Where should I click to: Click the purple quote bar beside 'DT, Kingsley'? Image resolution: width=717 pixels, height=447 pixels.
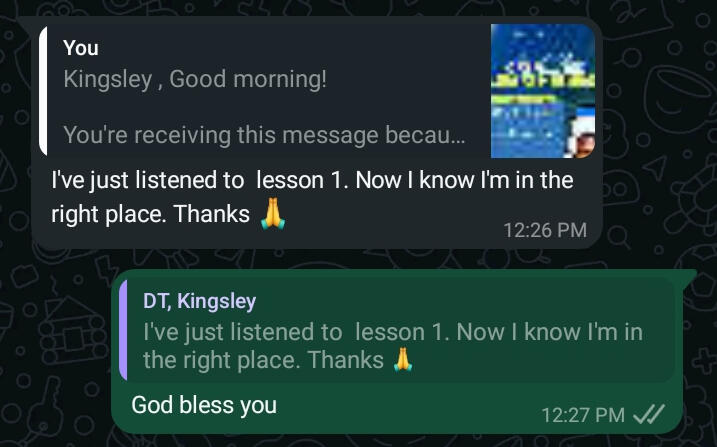tap(123, 329)
